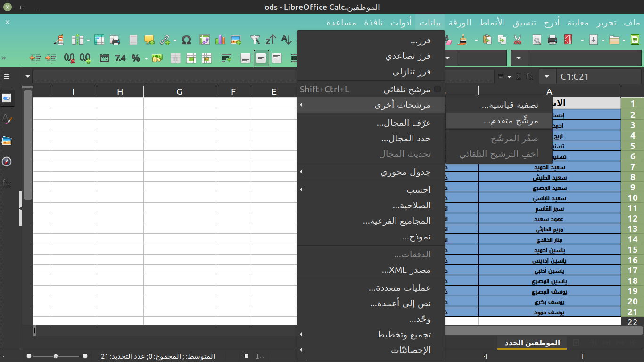Image resolution: width=644 pixels, height=362 pixels.
Task: Toggle the مرشح تلقائي checkbox menu item
Action: tap(406, 89)
